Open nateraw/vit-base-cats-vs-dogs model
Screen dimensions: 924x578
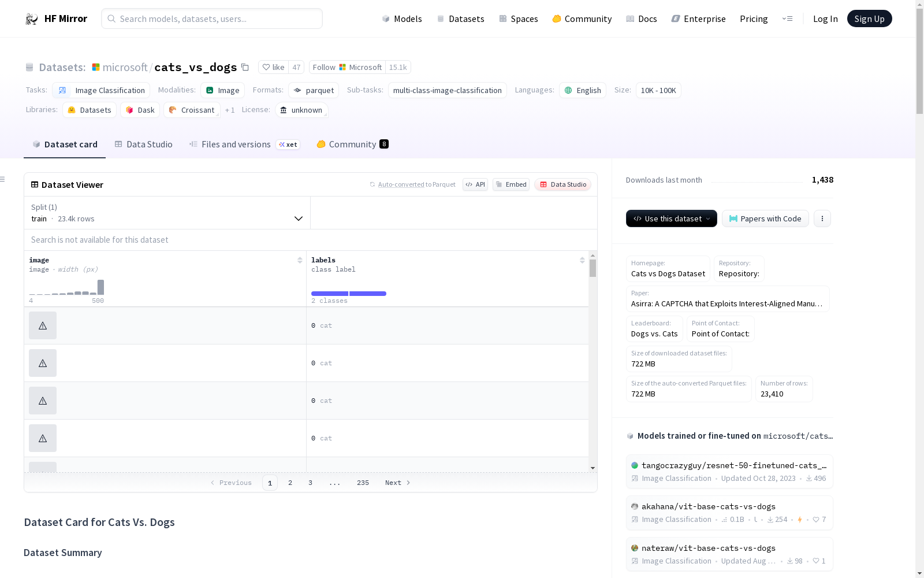click(729, 554)
